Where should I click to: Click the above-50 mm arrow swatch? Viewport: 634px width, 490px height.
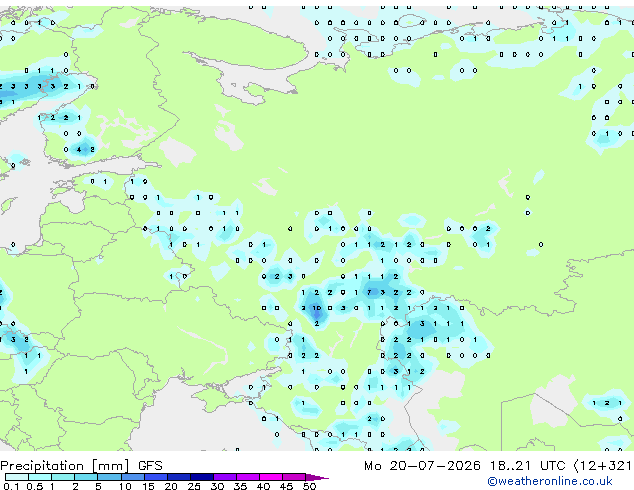coord(317,477)
